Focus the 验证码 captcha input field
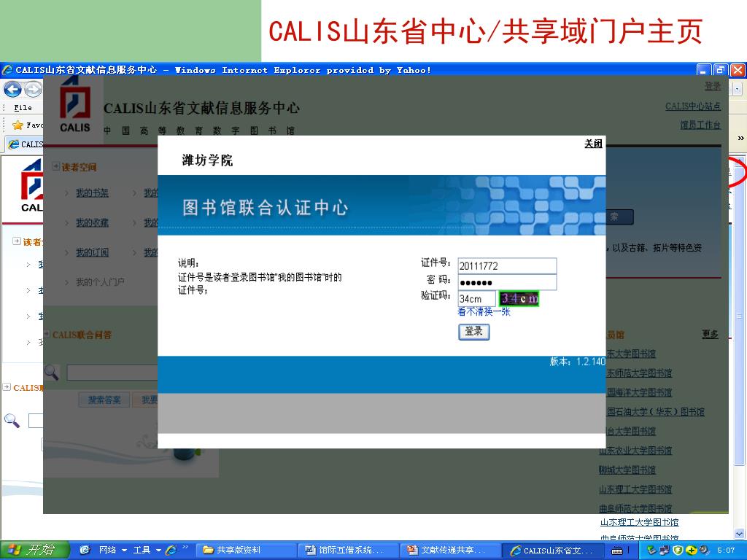This screenshot has width=747, height=560. pos(476,298)
